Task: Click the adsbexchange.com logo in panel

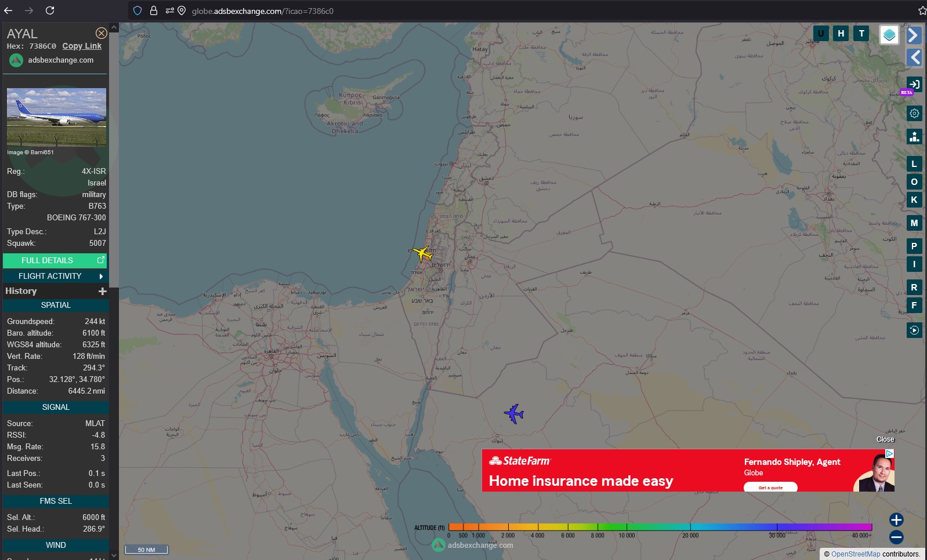Action: point(51,60)
